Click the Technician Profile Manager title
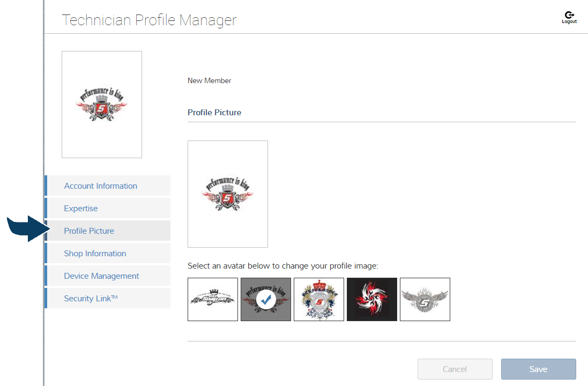 pos(149,20)
